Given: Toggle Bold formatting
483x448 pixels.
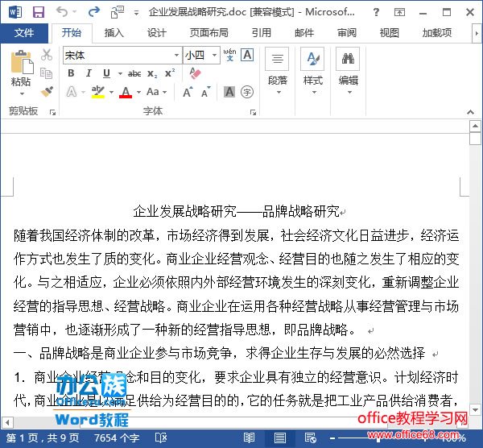Looking at the screenshot, I should [71, 73].
